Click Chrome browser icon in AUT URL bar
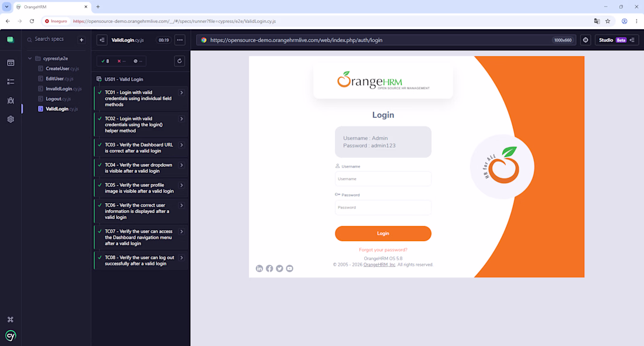 [x=204, y=40]
